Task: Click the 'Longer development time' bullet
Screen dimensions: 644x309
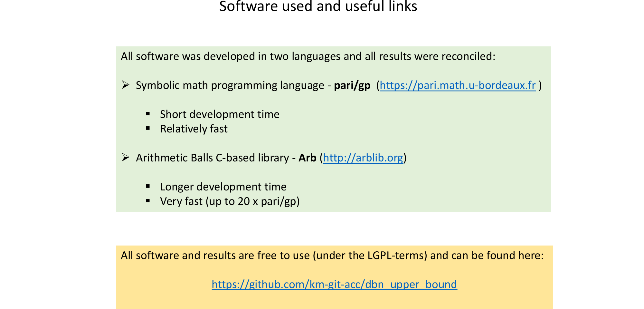Action: [223, 187]
